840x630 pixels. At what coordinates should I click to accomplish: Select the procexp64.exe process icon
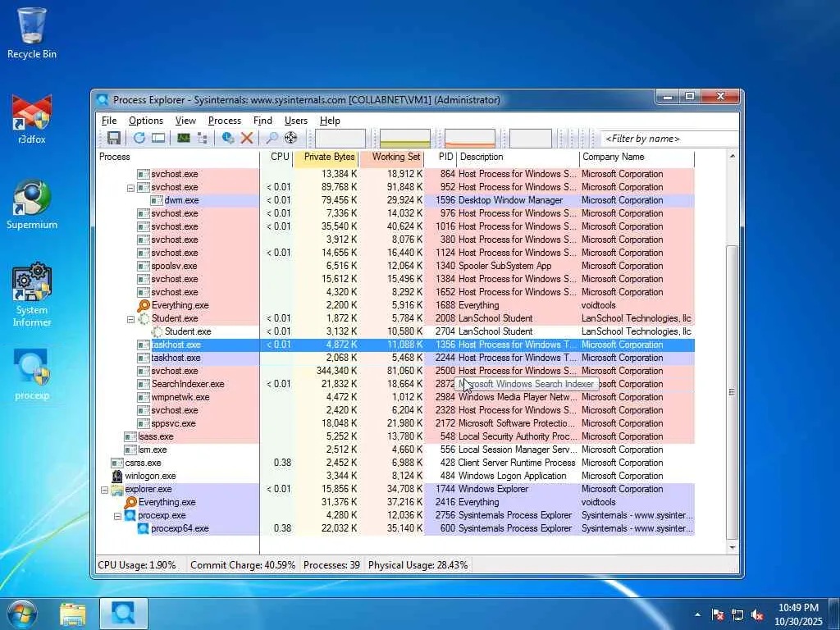click(x=143, y=529)
